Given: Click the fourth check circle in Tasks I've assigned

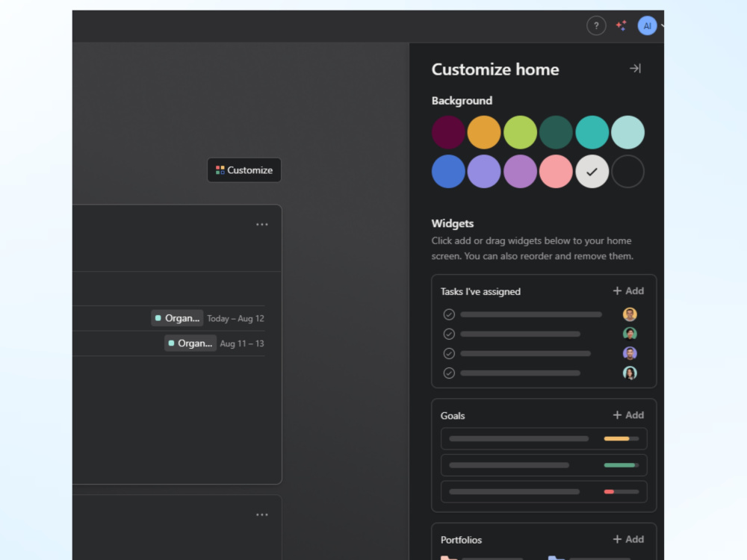Looking at the screenshot, I should (449, 373).
